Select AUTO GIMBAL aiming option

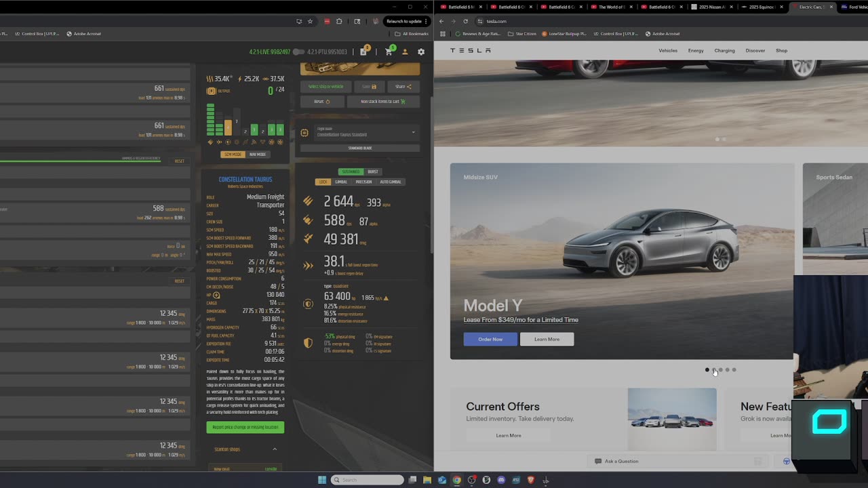[x=391, y=182]
